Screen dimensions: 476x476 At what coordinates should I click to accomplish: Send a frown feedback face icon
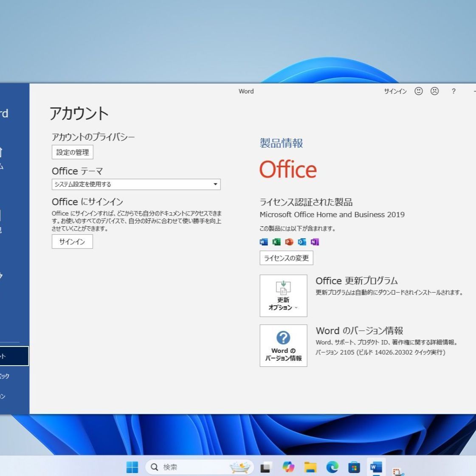pos(435,91)
